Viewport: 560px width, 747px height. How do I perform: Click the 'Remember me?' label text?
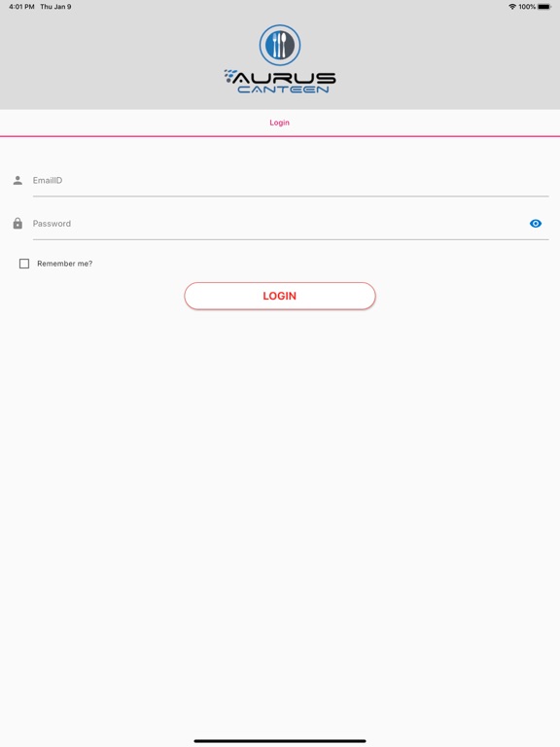click(x=65, y=264)
